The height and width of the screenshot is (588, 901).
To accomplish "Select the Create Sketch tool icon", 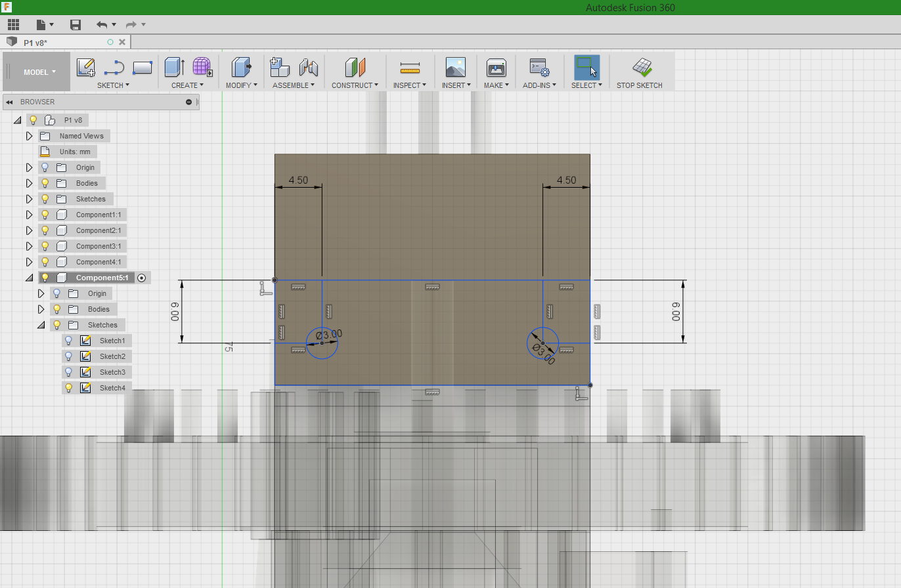I will click(86, 68).
